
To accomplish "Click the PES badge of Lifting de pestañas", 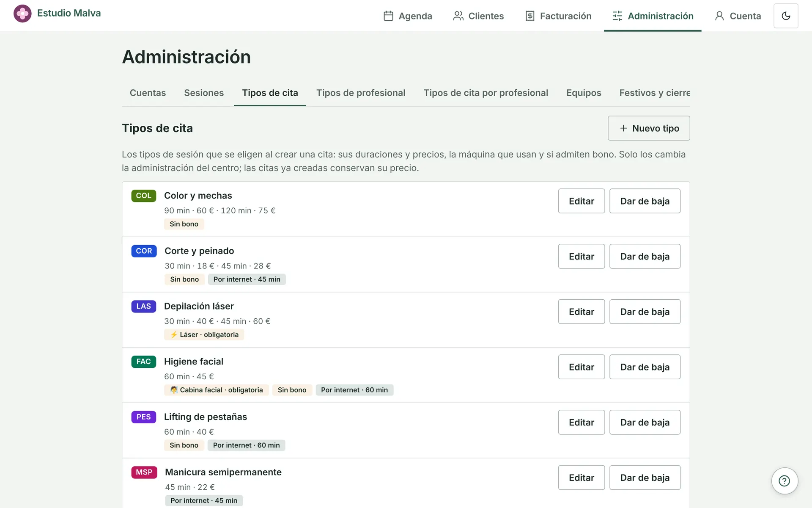I will click(x=144, y=417).
